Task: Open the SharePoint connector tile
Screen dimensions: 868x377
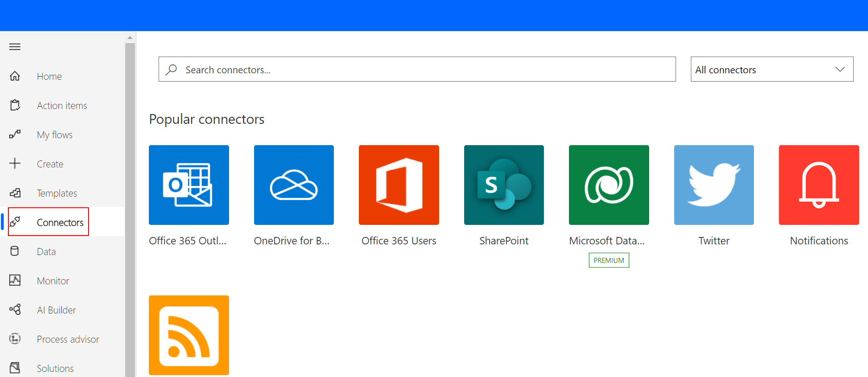Action: 504,185
